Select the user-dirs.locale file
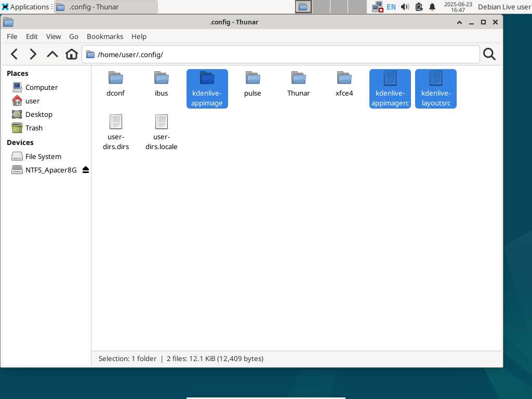This screenshot has height=399, width=532. pos(162,132)
